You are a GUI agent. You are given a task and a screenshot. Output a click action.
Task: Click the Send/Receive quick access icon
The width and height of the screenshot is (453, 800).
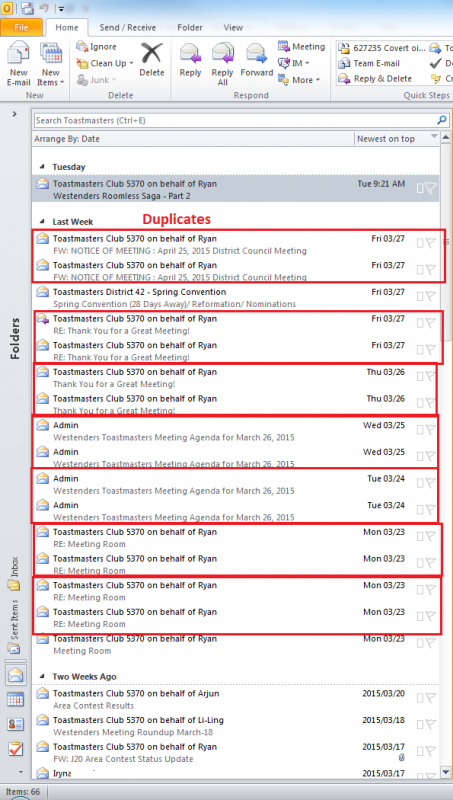(x=27, y=8)
